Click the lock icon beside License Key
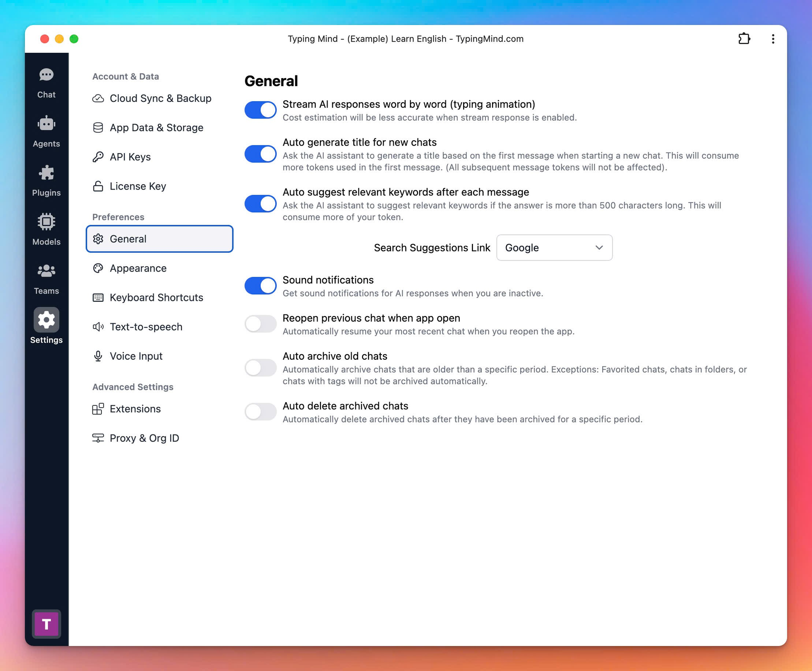Screen dimensions: 812x671 [98, 186]
